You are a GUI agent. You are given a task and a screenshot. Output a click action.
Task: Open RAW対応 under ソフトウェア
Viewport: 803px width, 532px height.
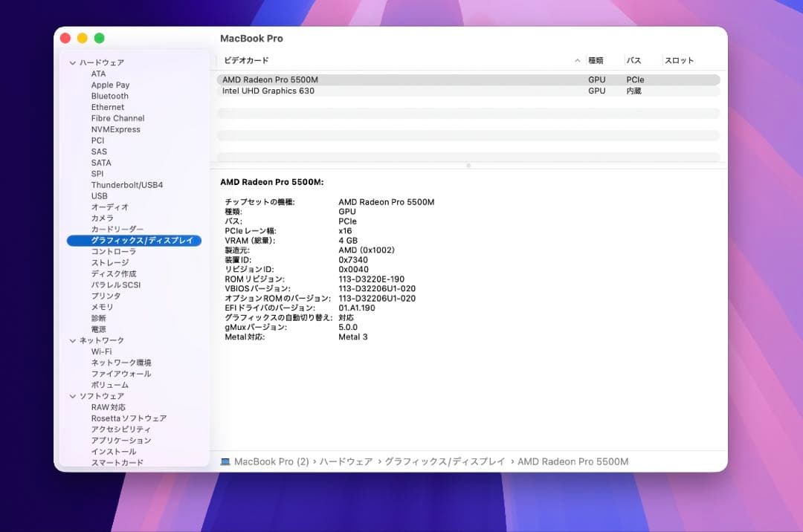coord(108,407)
